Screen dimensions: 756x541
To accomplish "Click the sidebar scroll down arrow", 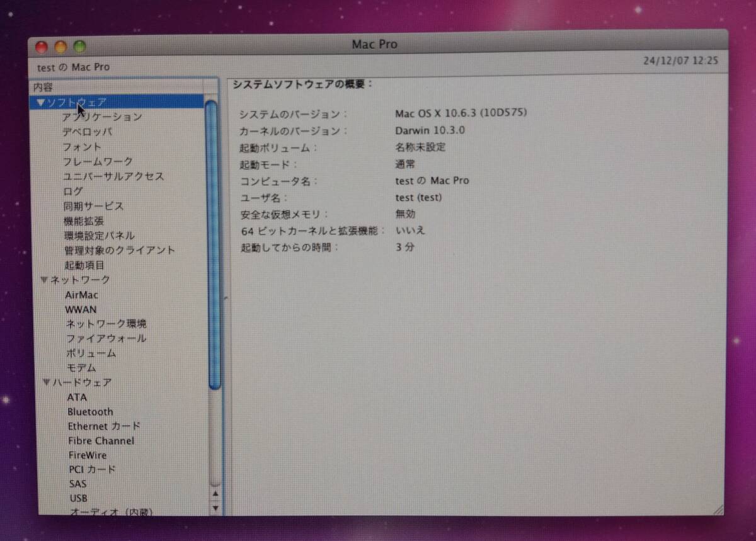I will tap(215, 508).
